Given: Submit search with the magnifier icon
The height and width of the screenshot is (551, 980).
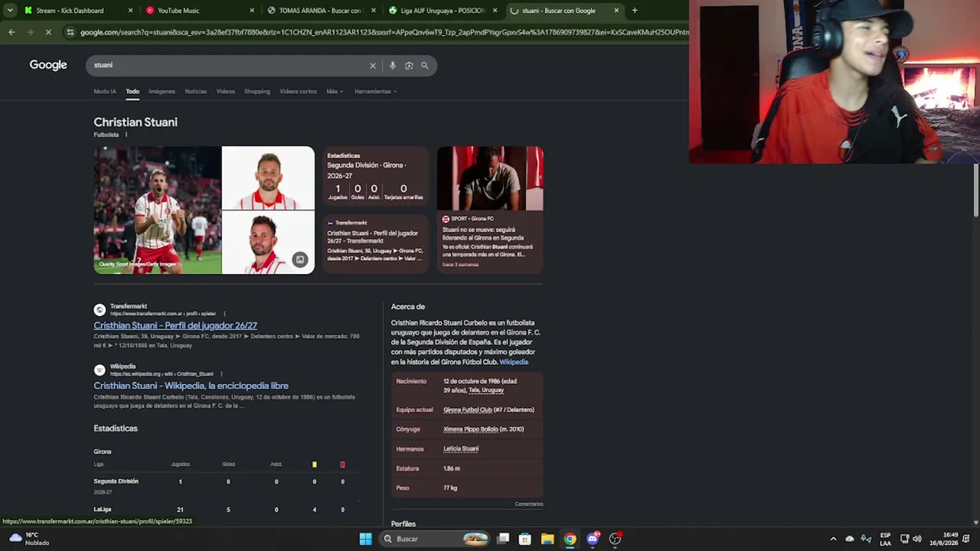Looking at the screenshot, I should coord(425,66).
